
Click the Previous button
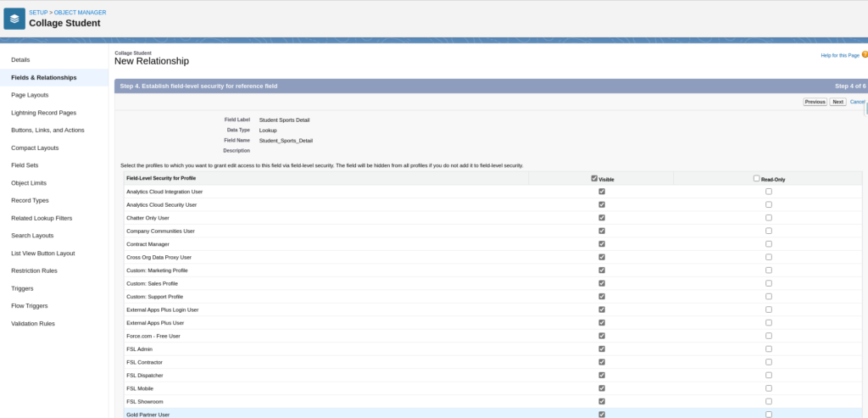tap(815, 102)
